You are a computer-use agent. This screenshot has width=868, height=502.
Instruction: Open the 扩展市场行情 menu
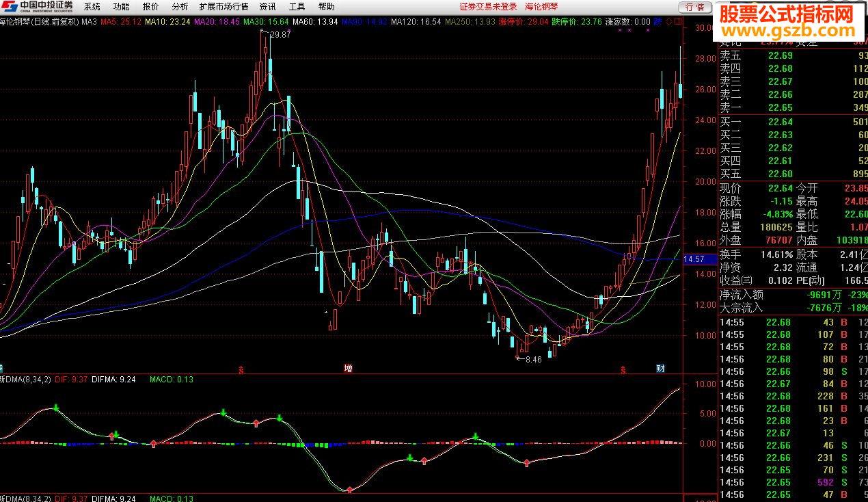coord(223,7)
